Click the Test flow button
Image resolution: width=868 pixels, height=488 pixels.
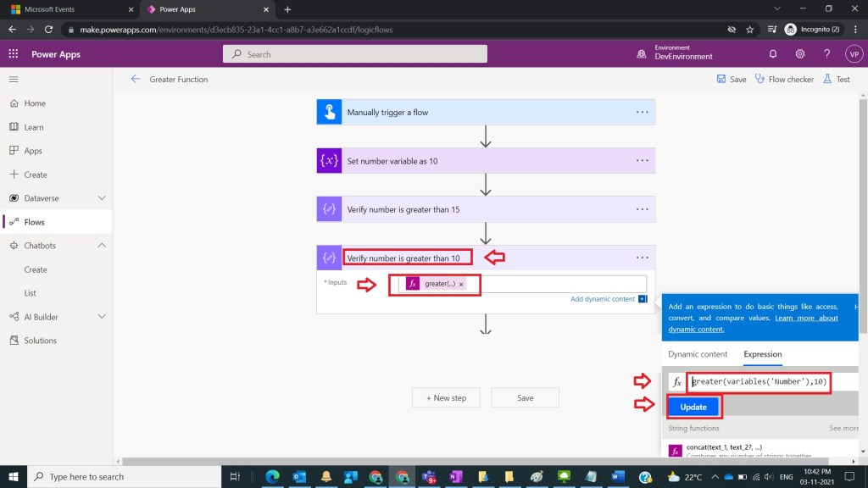tap(836, 80)
